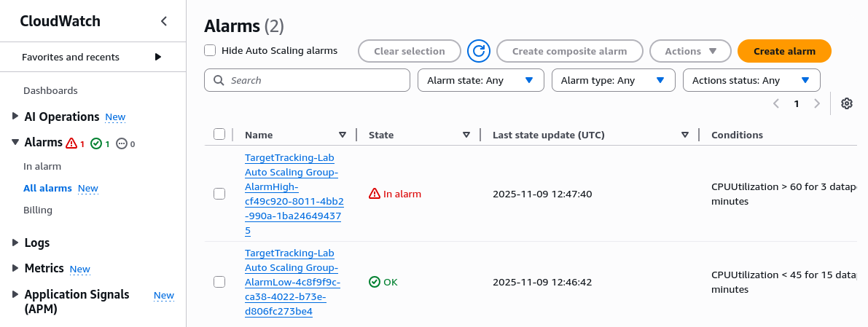The width and height of the screenshot is (868, 327).
Task: Go to previous page of alarms
Action: point(776,103)
